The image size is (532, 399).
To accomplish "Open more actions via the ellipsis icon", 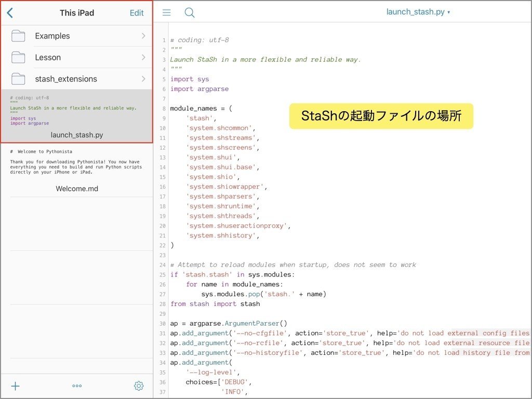I will click(76, 386).
